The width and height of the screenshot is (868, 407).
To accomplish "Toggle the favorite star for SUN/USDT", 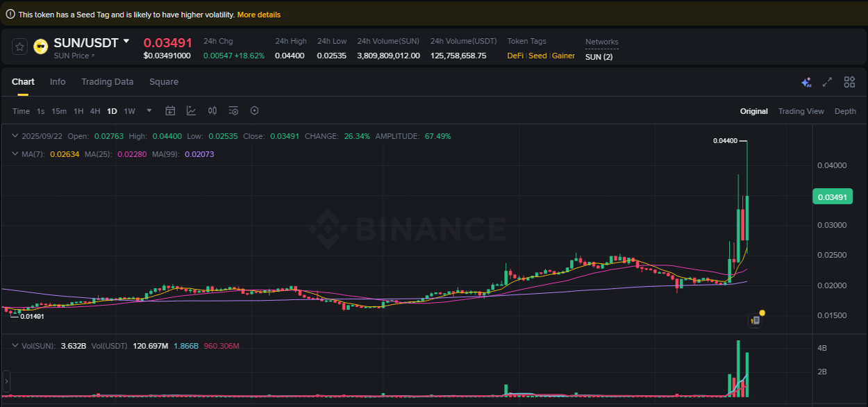I will tap(19, 46).
